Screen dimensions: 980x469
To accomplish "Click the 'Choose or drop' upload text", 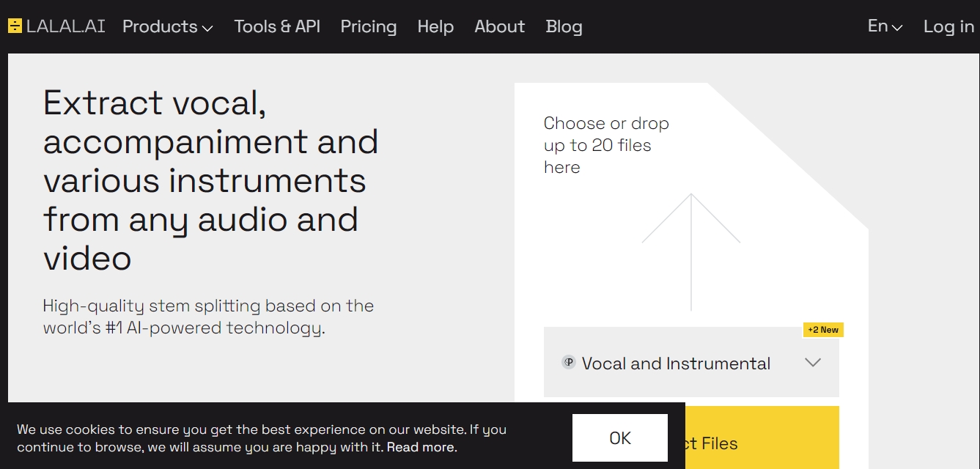I will [606, 145].
